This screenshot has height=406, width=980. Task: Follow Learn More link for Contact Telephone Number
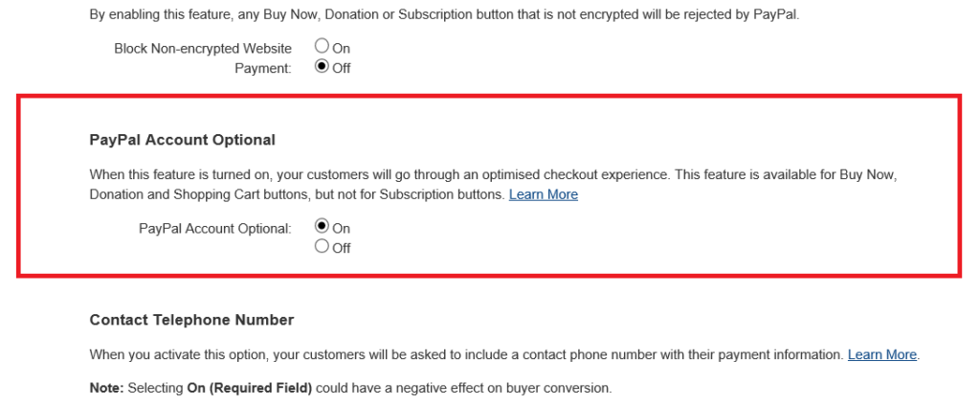click(x=881, y=354)
